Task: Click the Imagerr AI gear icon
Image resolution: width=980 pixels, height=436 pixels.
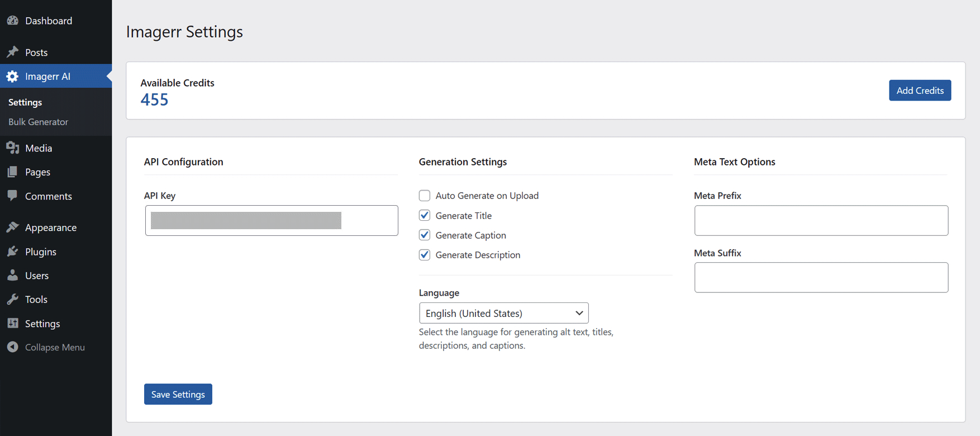Action: pos(13,76)
